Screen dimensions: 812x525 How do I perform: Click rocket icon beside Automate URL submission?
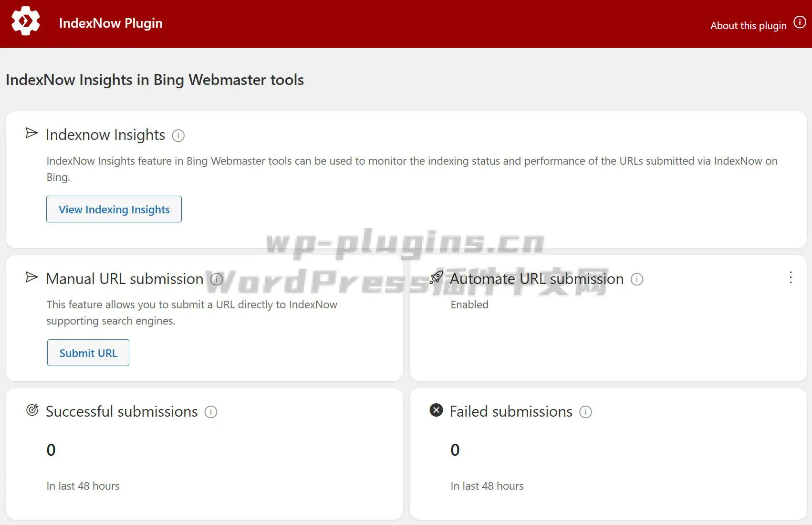point(436,277)
